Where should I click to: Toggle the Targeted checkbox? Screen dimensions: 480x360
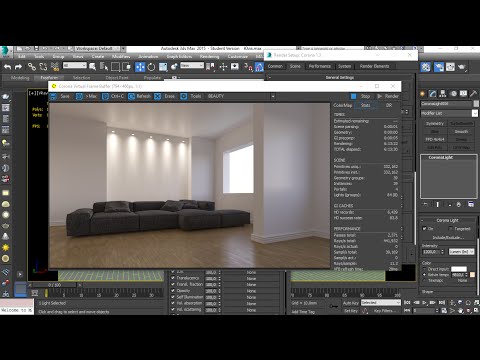(451, 229)
